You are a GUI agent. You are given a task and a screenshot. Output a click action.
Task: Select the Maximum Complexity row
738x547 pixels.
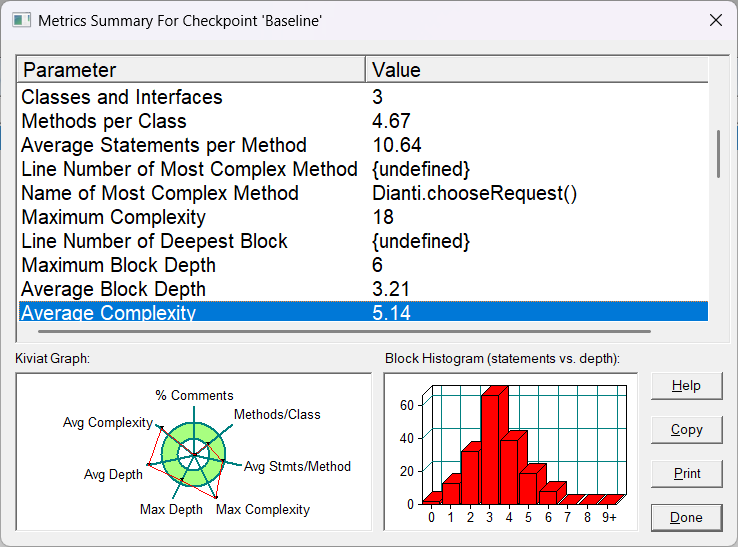click(363, 217)
